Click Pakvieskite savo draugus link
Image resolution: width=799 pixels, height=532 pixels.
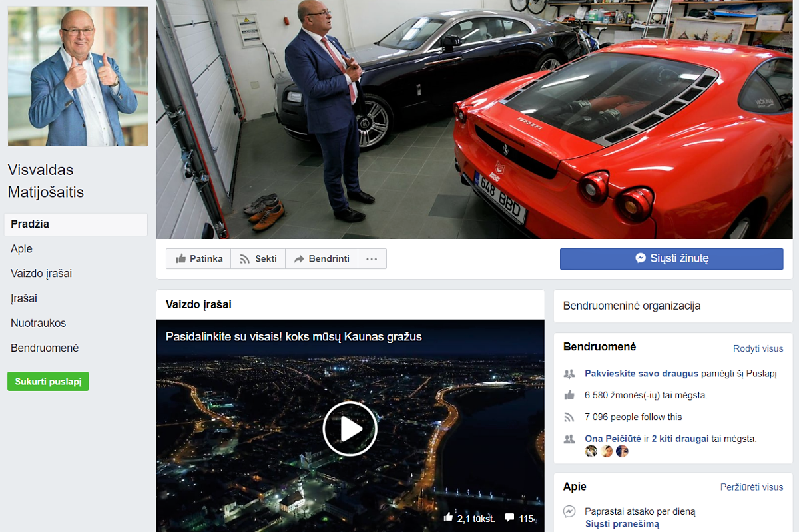[x=641, y=374]
